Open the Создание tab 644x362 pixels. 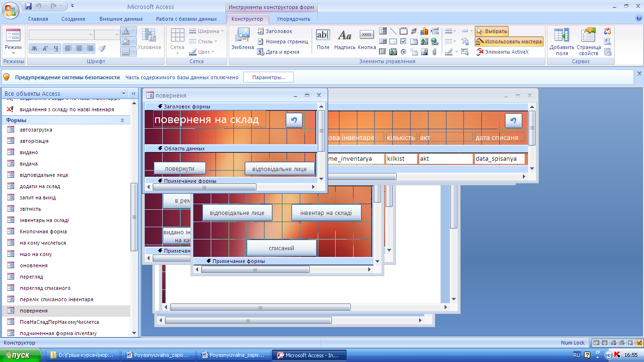click(73, 19)
